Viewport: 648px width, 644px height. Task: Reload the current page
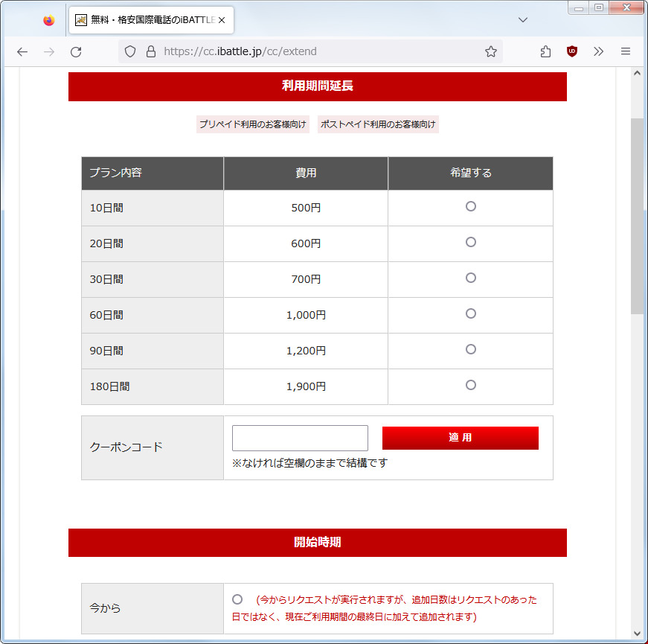pyautogui.click(x=75, y=51)
